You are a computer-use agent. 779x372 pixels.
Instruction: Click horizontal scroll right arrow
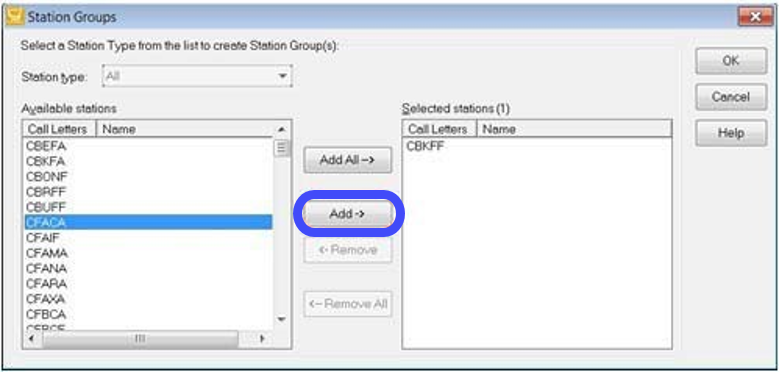click(x=263, y=339)
